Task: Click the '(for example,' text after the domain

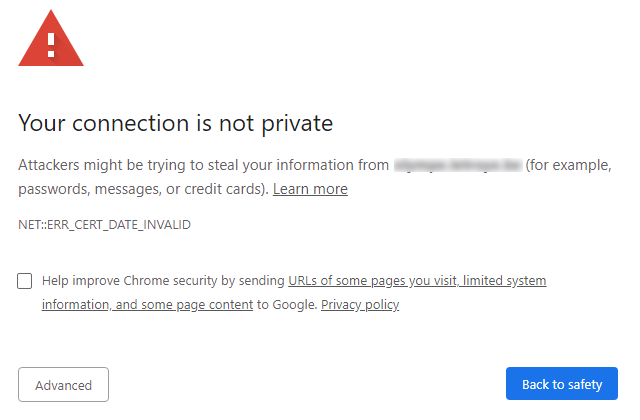Action: tap(569, 165)
